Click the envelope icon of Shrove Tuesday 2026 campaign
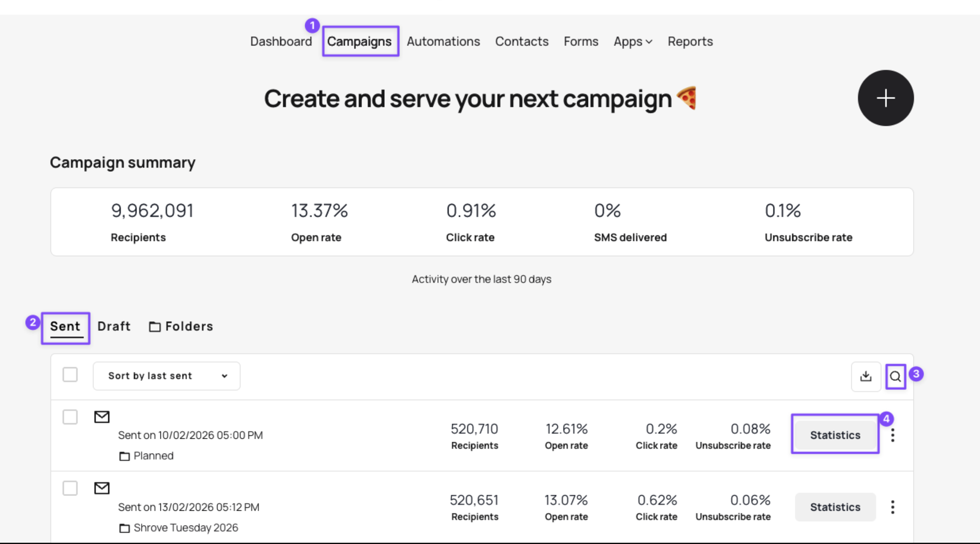 (x=102, y=488)
